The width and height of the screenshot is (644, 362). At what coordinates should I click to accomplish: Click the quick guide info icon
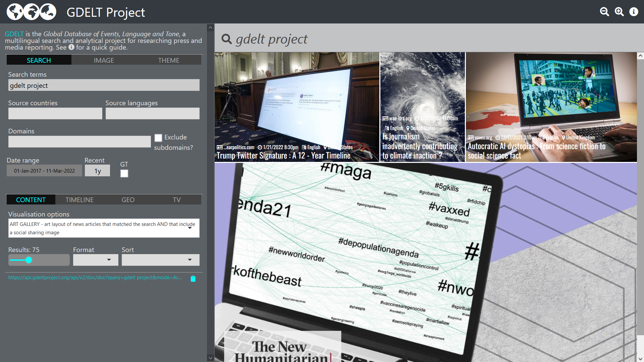coord(71,47)
